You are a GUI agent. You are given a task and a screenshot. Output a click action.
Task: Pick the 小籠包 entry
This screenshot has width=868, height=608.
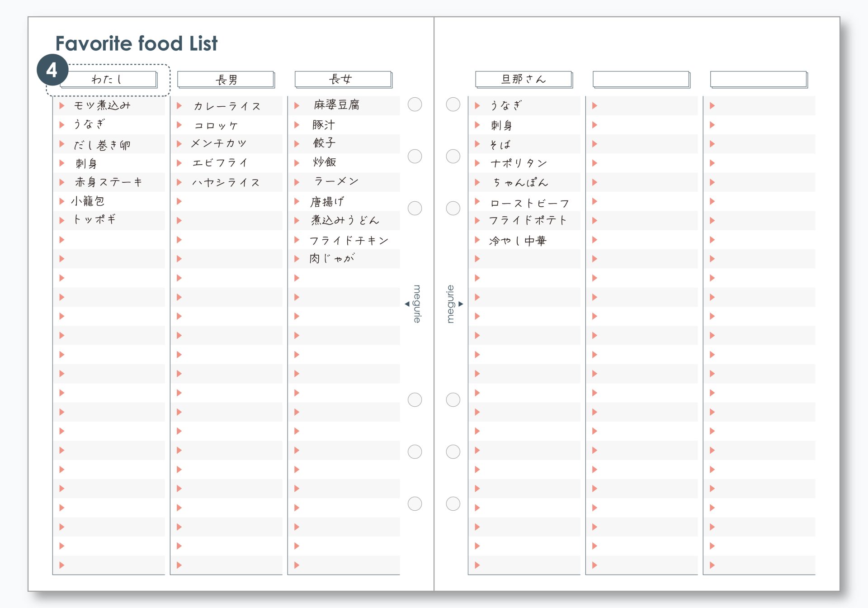point(88,201)
